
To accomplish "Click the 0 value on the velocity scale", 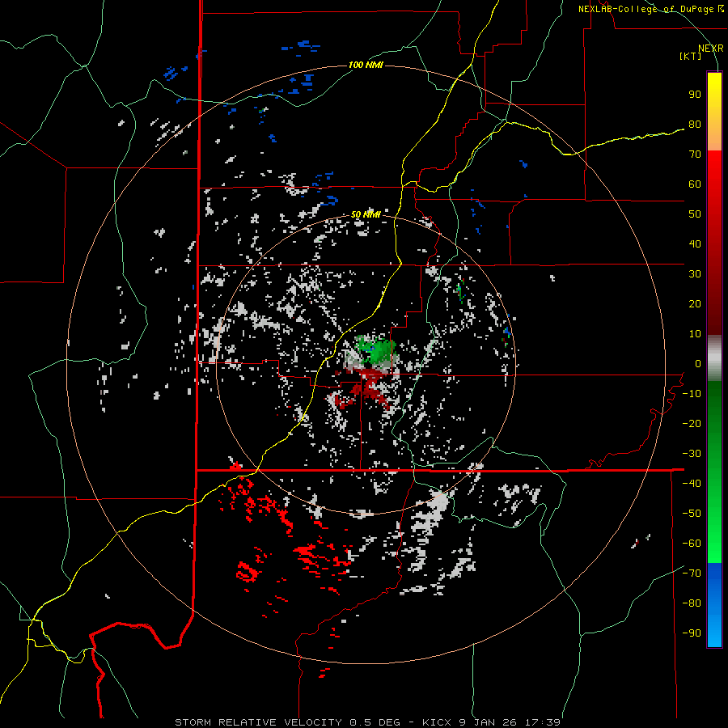I will pyautogui.click(x=698, y=364).
